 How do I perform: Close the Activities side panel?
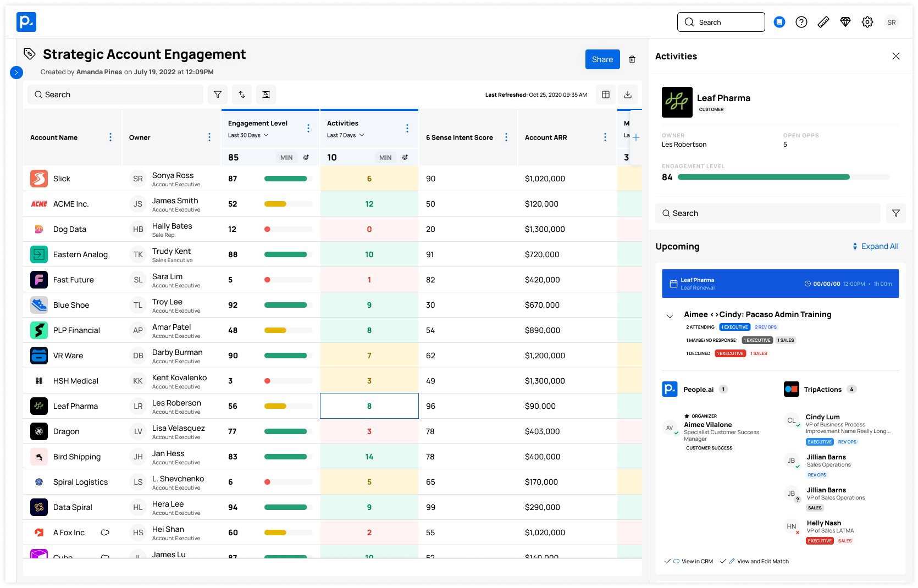(896, 56)
